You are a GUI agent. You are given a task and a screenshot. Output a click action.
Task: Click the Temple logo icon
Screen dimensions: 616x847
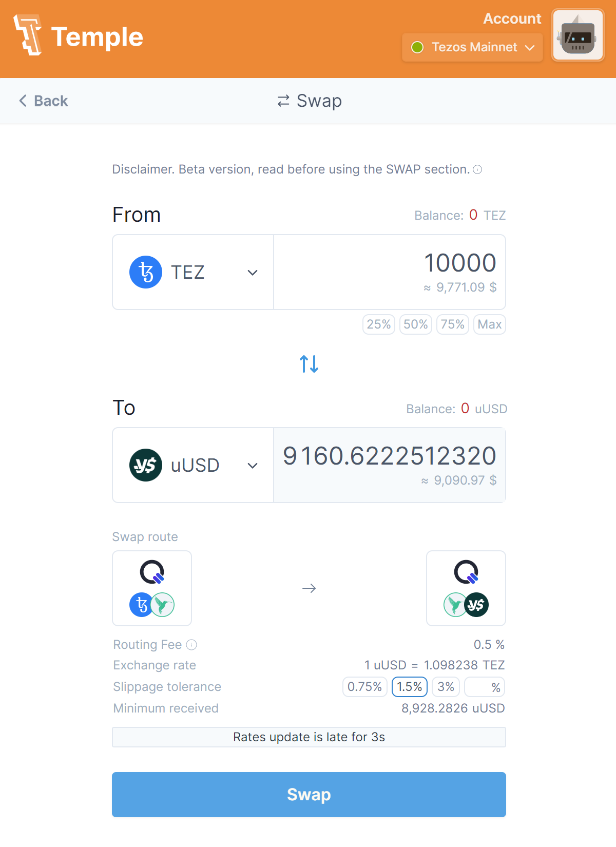28,35
